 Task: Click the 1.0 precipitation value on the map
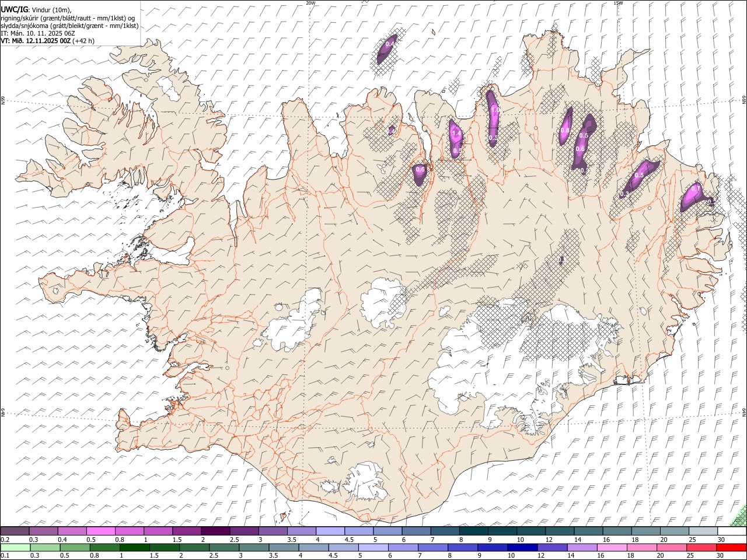495,110
